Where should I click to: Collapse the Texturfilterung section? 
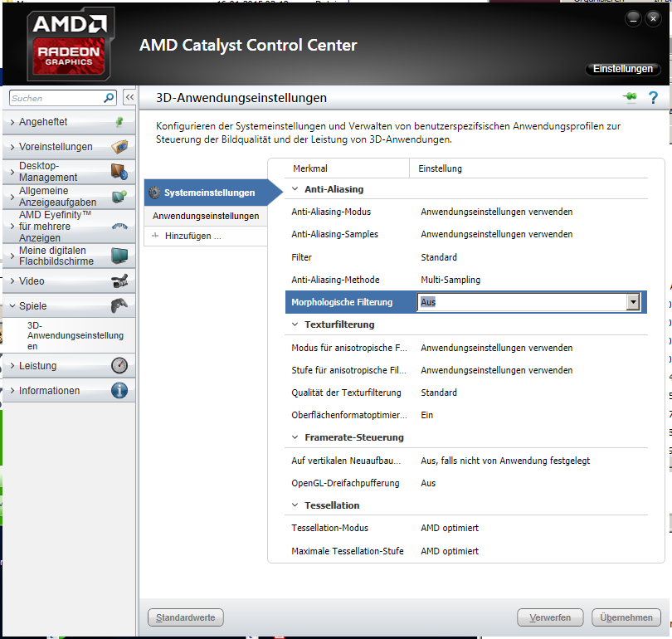[x=295, y=324]
